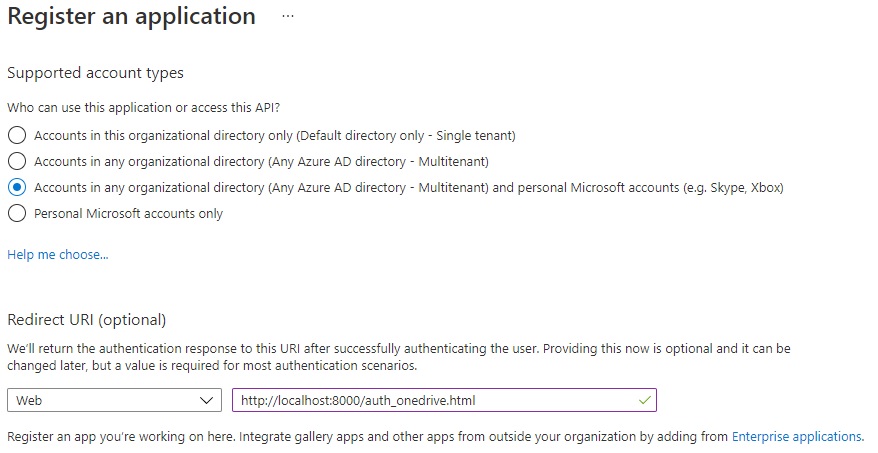Select the single tenant accounts radio button

coord(16,135)
